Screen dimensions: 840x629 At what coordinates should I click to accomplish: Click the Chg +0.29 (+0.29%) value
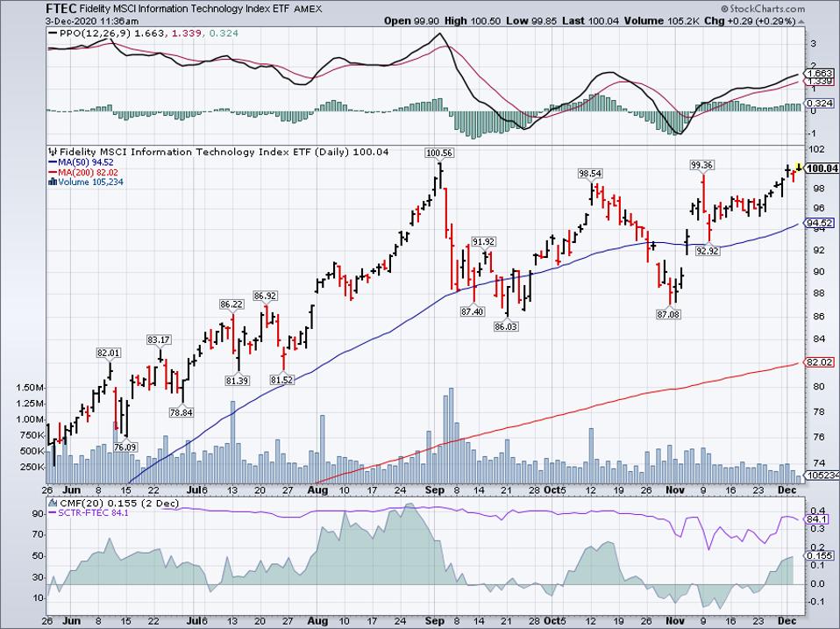pos(751,21)
